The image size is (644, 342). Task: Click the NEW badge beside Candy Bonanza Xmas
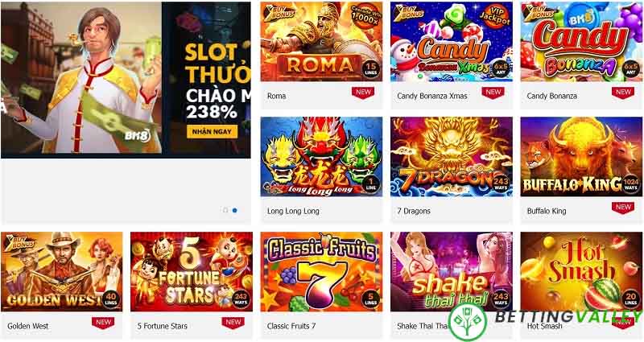(x=493, y=93)
